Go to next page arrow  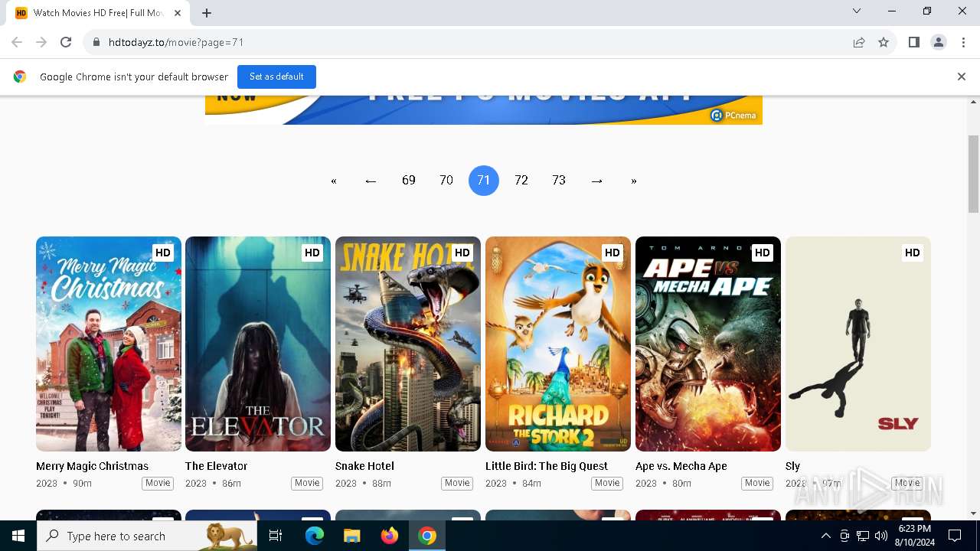coord(596,181)
